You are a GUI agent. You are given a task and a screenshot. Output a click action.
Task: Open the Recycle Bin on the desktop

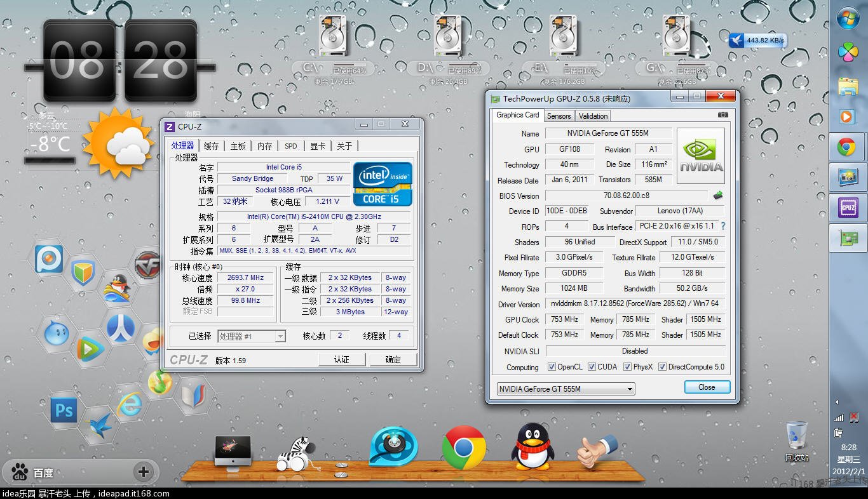(x=796, y=441)
